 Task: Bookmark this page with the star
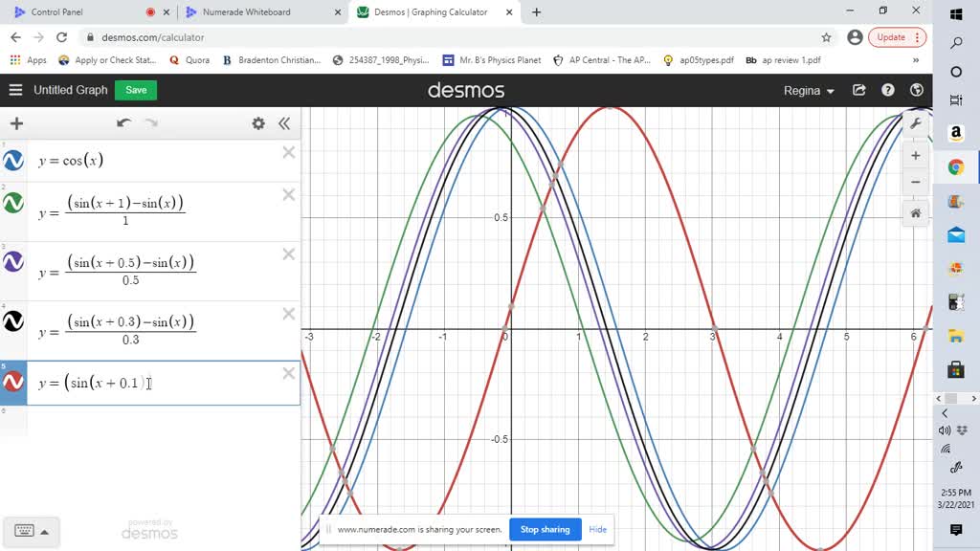(x=826, y=37)
